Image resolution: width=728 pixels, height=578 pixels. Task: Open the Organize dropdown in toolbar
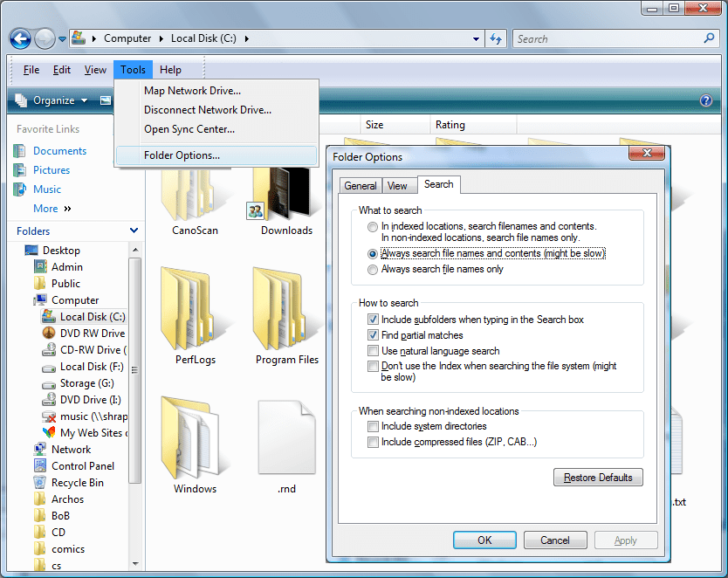coord(52,100)
